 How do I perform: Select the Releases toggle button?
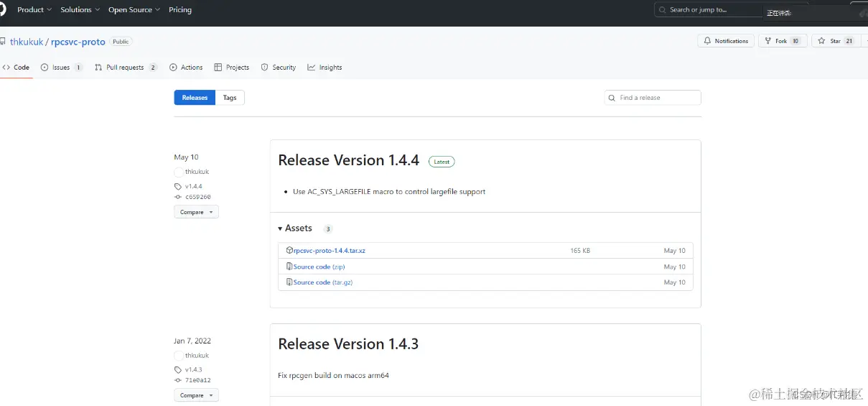pyautogui.click(x=195, y=98)
